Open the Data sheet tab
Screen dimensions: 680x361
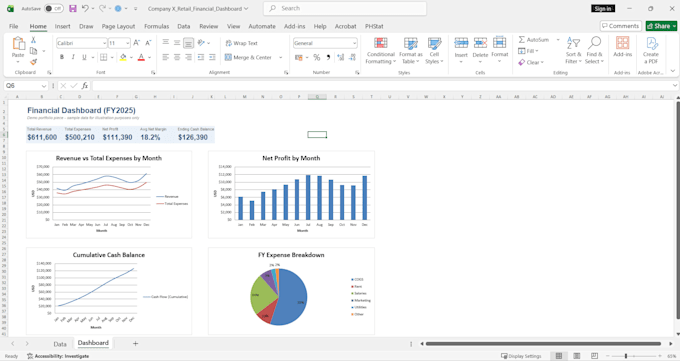click(x=60, y=344)
